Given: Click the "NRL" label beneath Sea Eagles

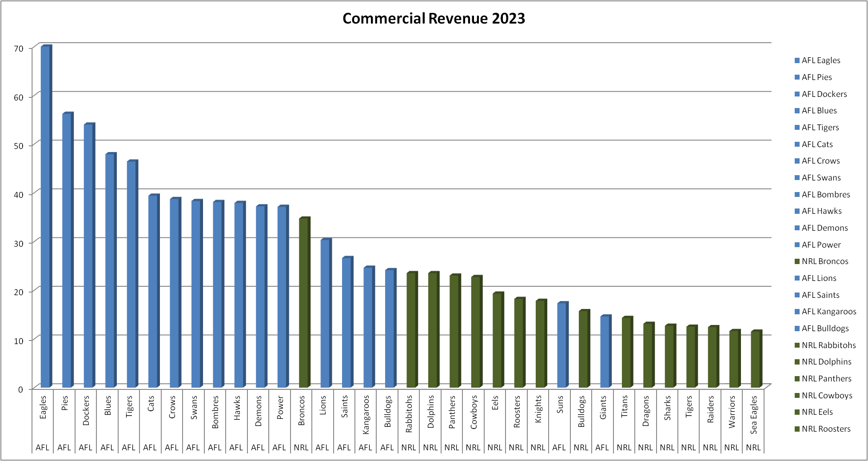Looking at the screenshot, I should (753, 448).
